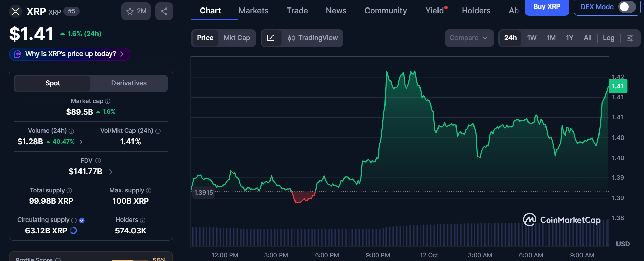644x261 pixels.
Task: Click Holders info icon
Action: coord(143,220)
